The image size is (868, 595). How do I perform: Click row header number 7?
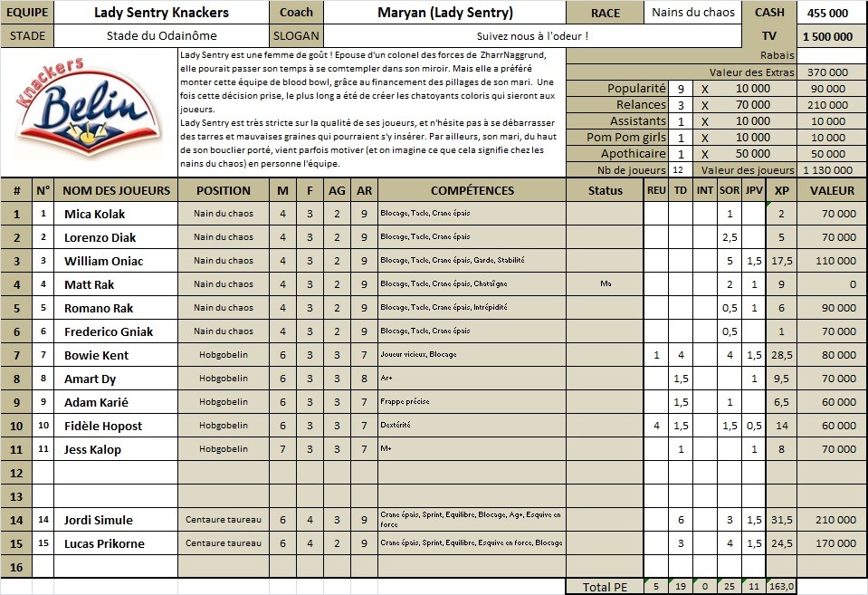coord(16,355)
